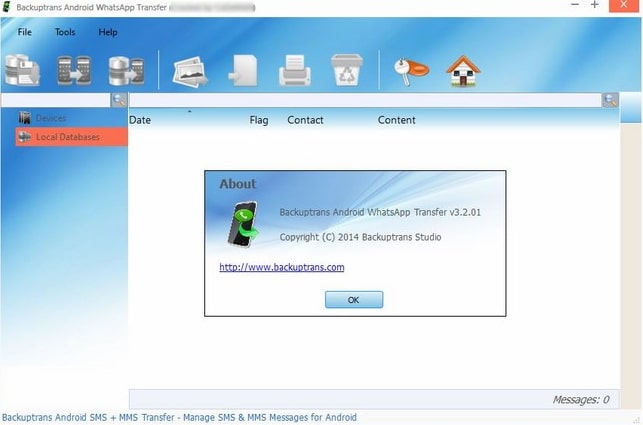Open the File menu

point(25,32)
